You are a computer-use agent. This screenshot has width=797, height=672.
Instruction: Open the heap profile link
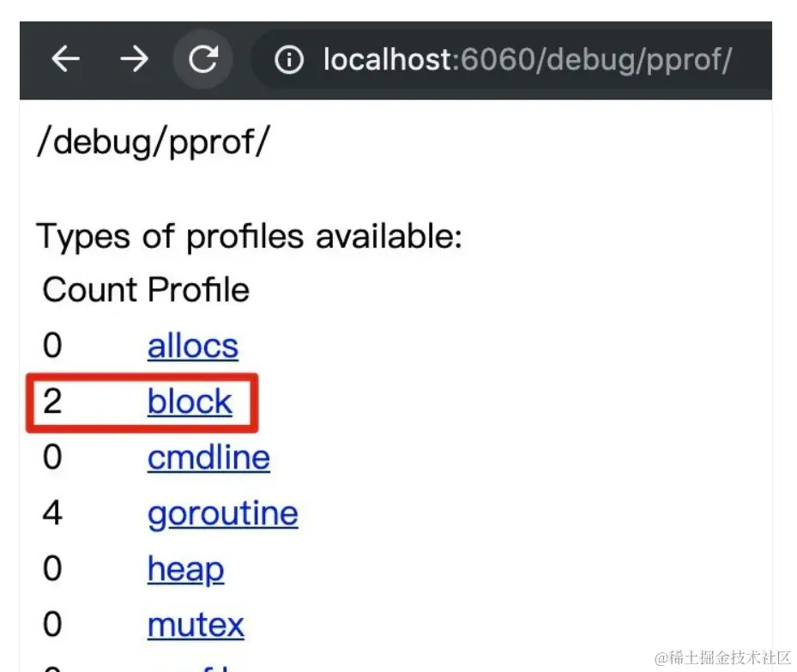pyautogui.click(x=185, y=569)
